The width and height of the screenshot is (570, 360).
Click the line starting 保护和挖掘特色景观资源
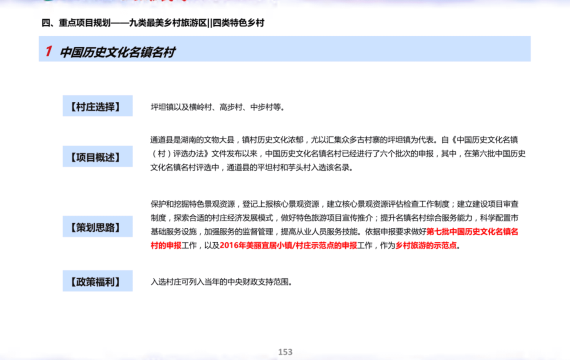tap(334, 204)
